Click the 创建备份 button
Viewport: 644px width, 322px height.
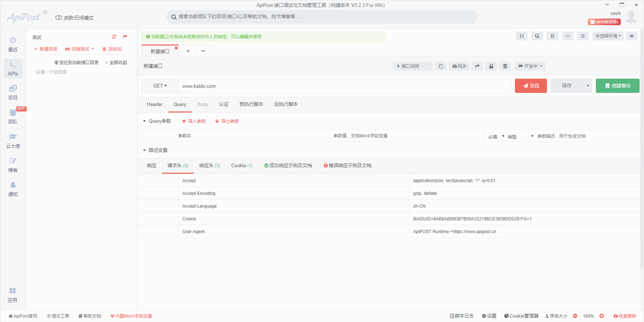(618, 86)
